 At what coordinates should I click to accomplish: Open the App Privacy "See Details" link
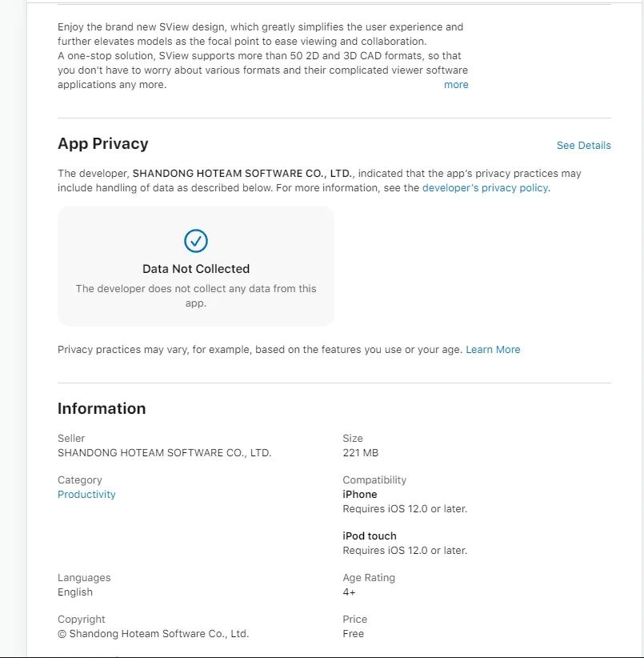coord(583,146)
